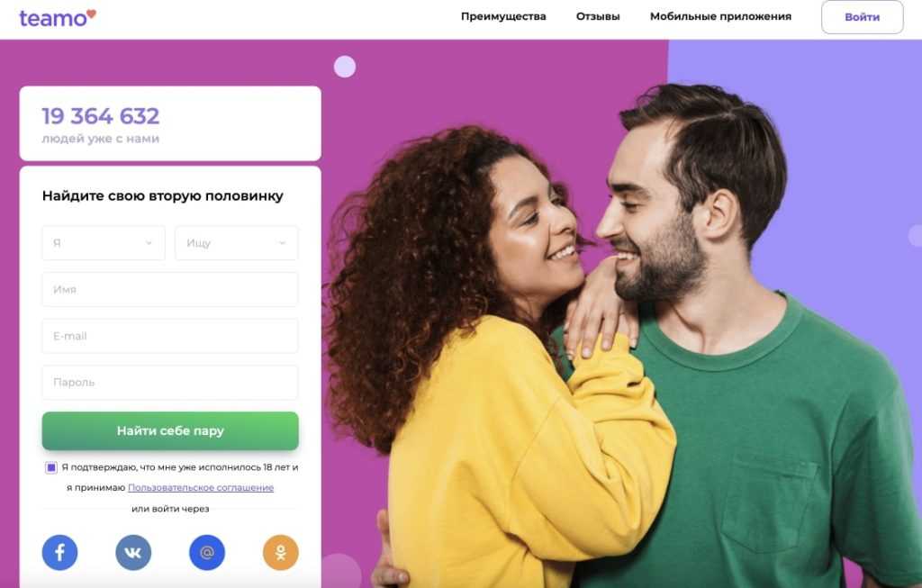Click chevron arrow of "Ищу" selector
Viewport: 922px width, 588px height.
[x=282, y=243]
